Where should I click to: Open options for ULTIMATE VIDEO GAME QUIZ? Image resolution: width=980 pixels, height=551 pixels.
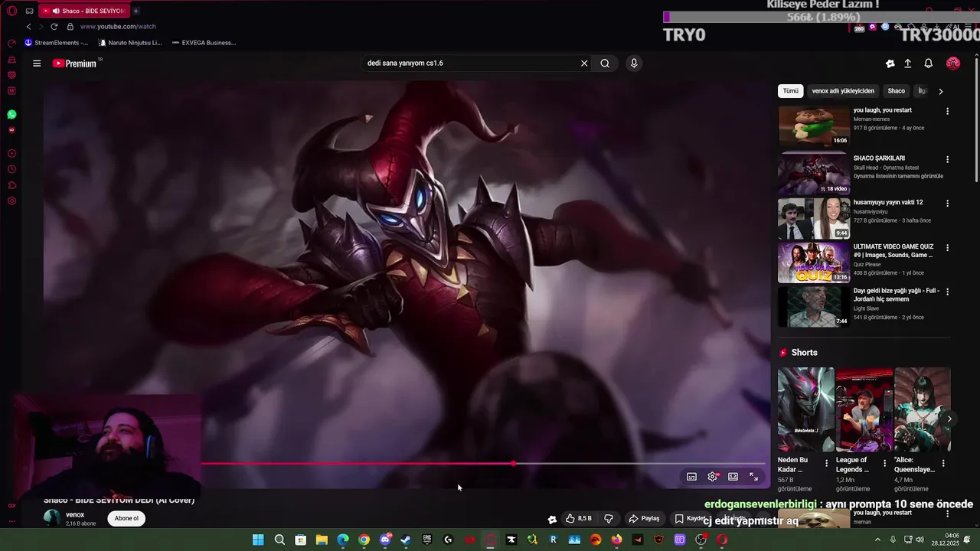click(x=947, y=248)
